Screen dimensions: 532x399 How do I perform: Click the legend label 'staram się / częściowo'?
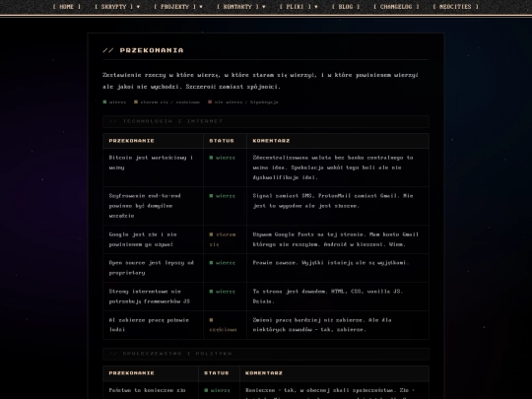point(170,101)
